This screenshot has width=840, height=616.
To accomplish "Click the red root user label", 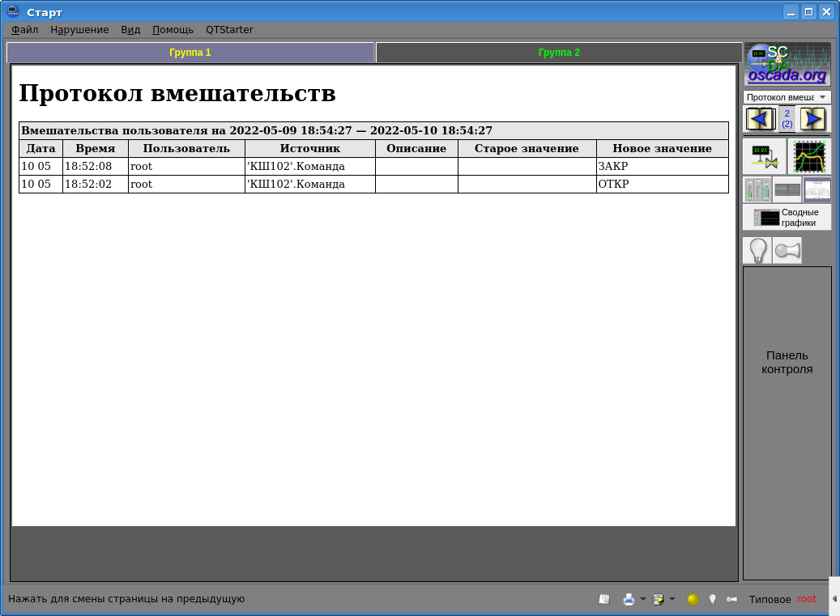I will coord(807,600).
